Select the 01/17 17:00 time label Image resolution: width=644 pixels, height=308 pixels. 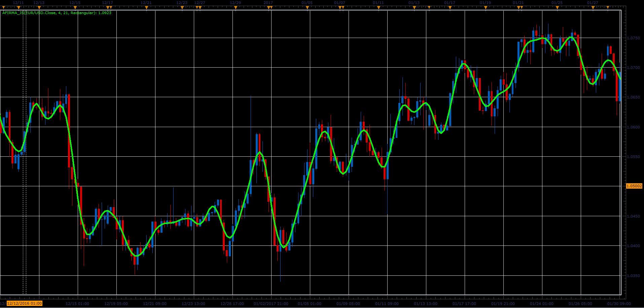point(464,304)
